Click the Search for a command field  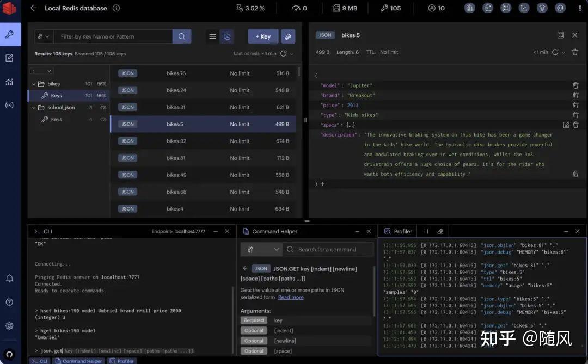pos(328,249)
